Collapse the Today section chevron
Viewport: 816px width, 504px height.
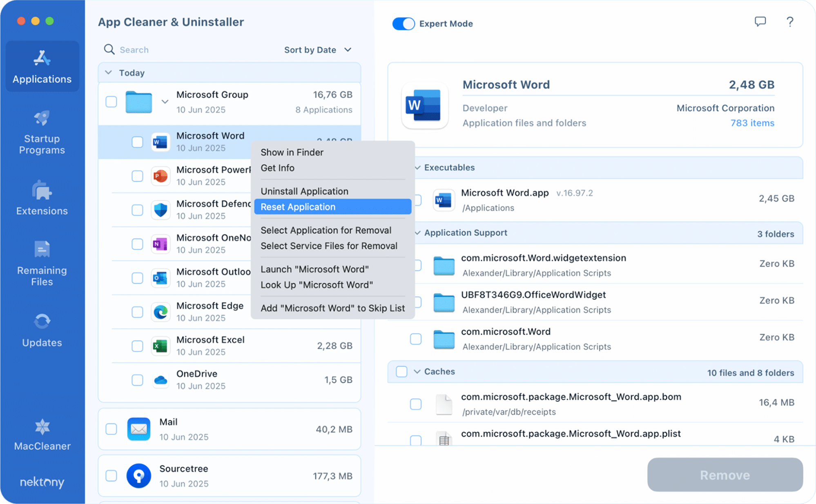tap(108, 72)
